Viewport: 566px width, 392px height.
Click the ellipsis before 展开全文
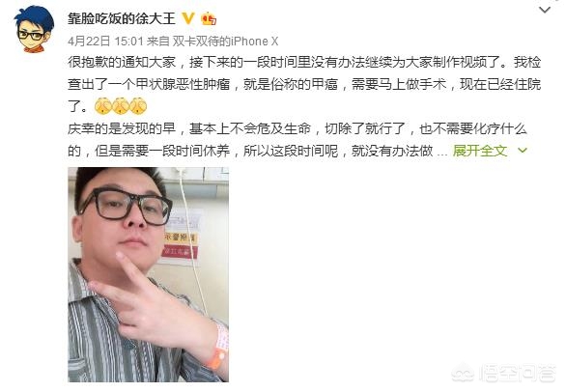442,152
